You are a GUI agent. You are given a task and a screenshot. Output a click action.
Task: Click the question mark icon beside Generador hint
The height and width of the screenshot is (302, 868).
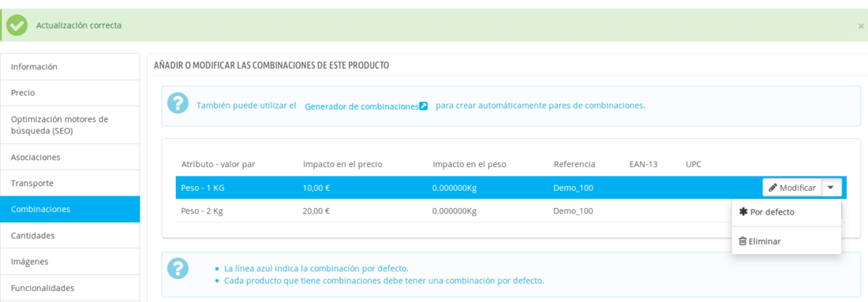178,103
